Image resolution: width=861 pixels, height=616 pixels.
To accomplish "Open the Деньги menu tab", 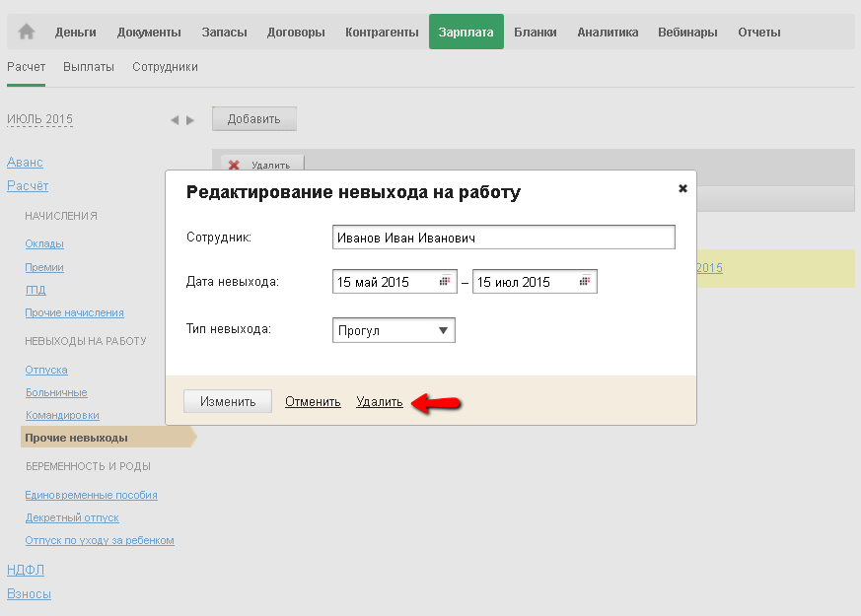I will click(76, 32).
